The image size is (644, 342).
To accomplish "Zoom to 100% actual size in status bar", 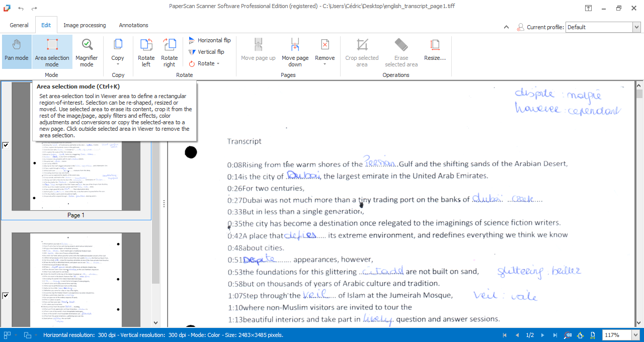I will pos(568,335).
